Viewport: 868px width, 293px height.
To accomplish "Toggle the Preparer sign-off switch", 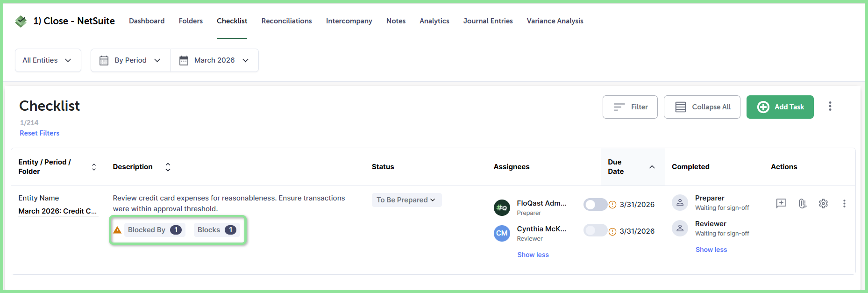I will 595,204.
